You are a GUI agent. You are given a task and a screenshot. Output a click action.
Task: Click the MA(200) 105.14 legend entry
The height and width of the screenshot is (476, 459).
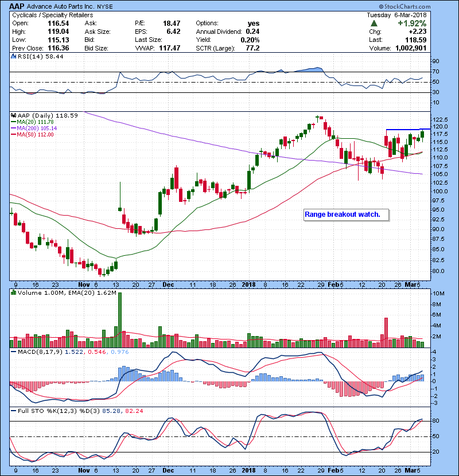[x=34, y=128]
